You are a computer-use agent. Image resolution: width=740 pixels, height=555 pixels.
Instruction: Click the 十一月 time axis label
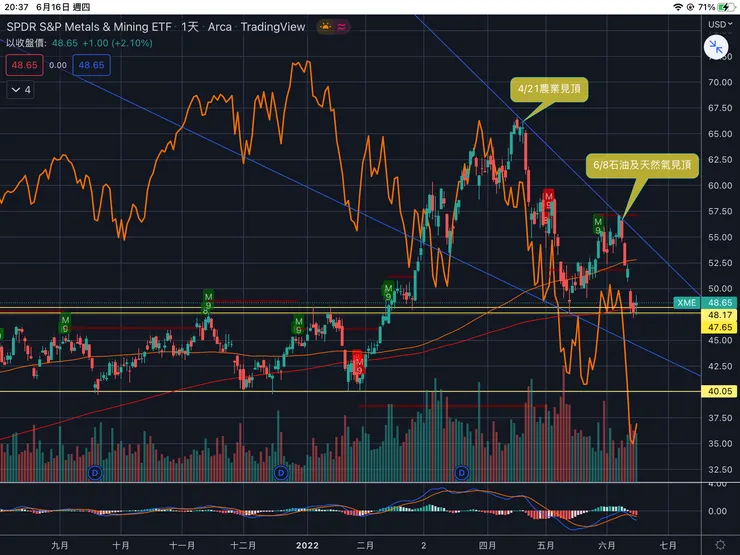click(x=182, y=546)
